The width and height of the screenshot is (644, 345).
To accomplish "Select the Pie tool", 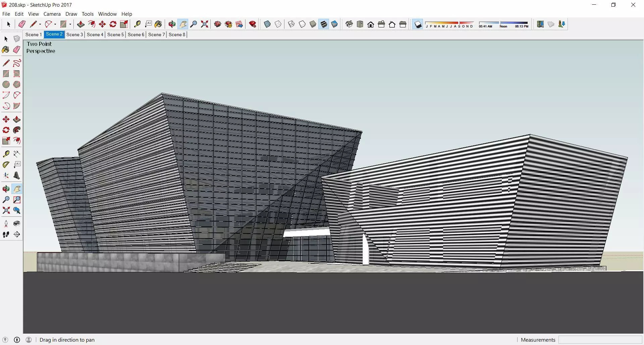I will pos(17,106).
